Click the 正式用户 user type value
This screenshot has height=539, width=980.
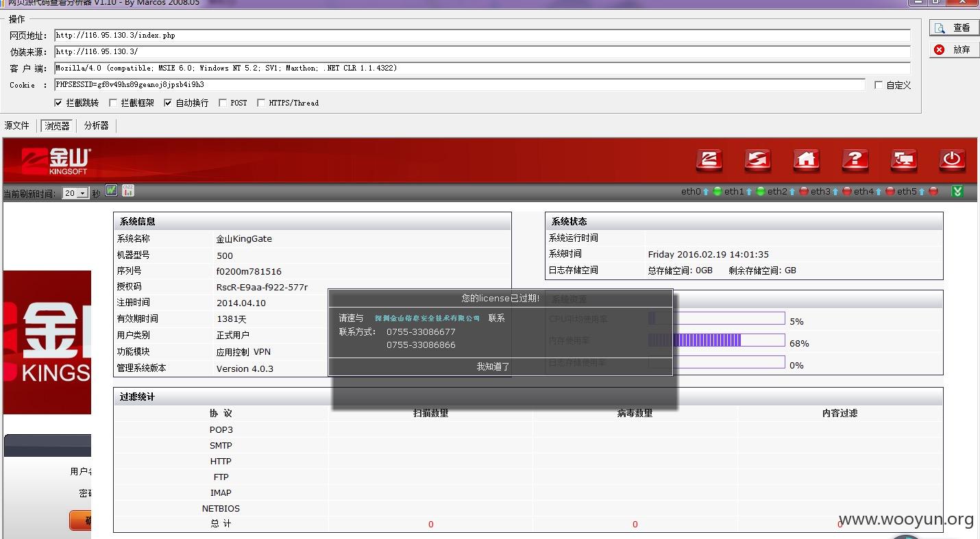pyautogui.click(x=233, y=336)
